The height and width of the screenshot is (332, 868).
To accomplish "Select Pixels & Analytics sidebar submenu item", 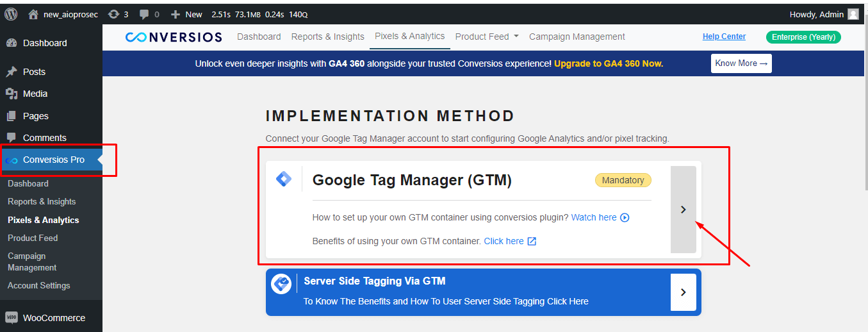I will pos(44,220).
